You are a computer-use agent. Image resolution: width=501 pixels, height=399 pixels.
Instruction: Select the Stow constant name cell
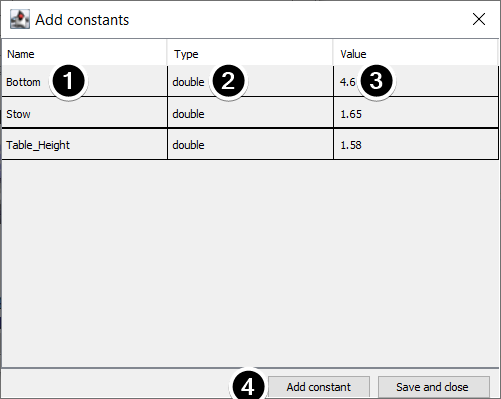point(84,113)
